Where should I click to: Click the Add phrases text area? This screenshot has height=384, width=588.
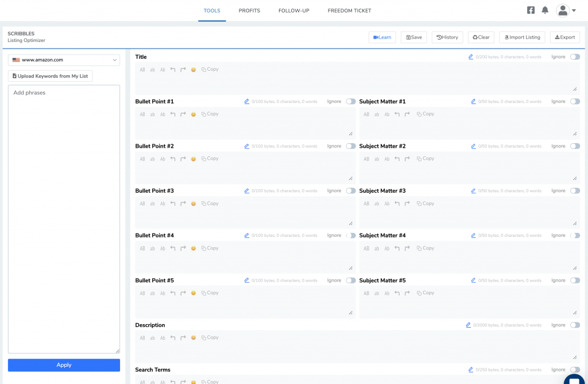click(64, 219)
